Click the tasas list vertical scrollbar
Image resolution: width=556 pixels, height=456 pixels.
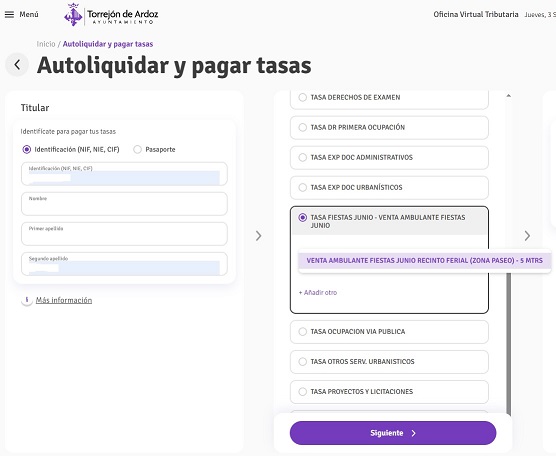pos(508,344)
